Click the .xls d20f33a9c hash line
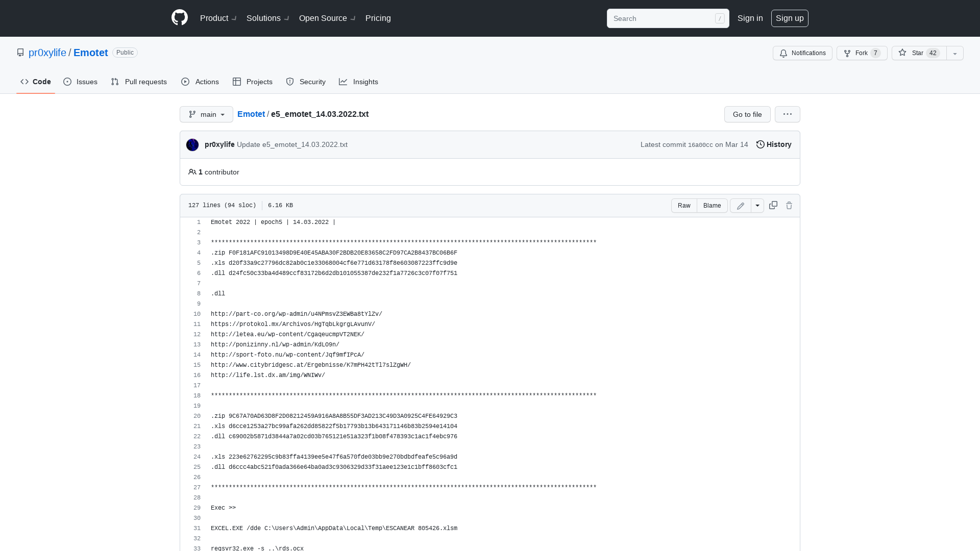The width and height of the screenshot is (980, 551). (x=334, y=263)
